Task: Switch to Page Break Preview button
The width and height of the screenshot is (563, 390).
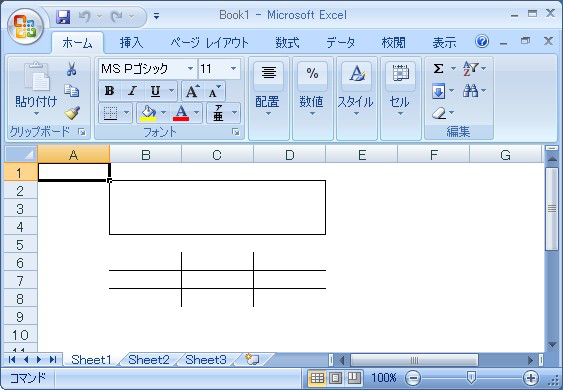Action: [354, 378]
